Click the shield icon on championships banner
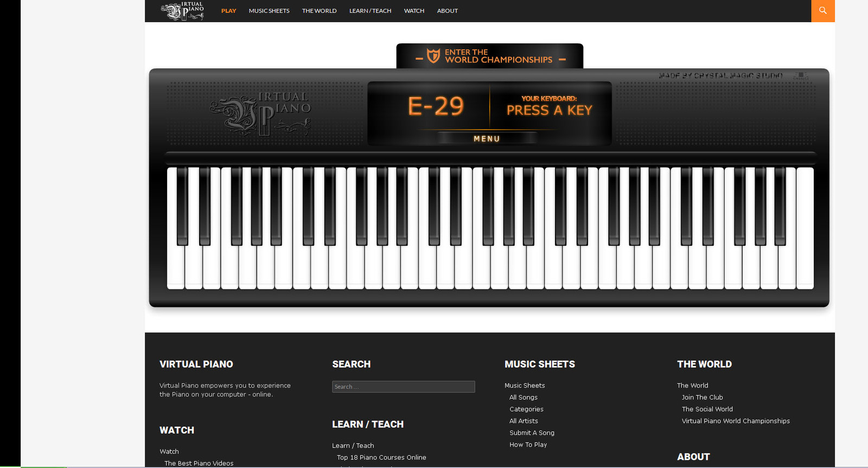 [x=433, y=56]
